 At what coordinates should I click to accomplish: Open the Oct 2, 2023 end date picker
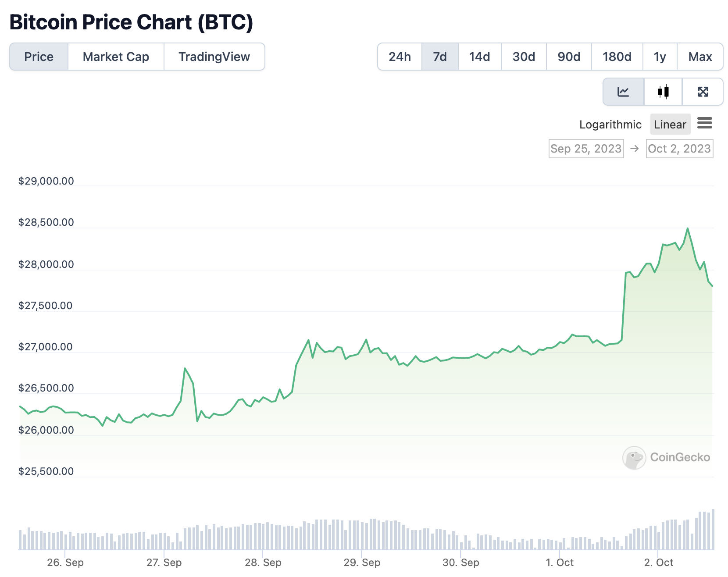click(679, 149)
